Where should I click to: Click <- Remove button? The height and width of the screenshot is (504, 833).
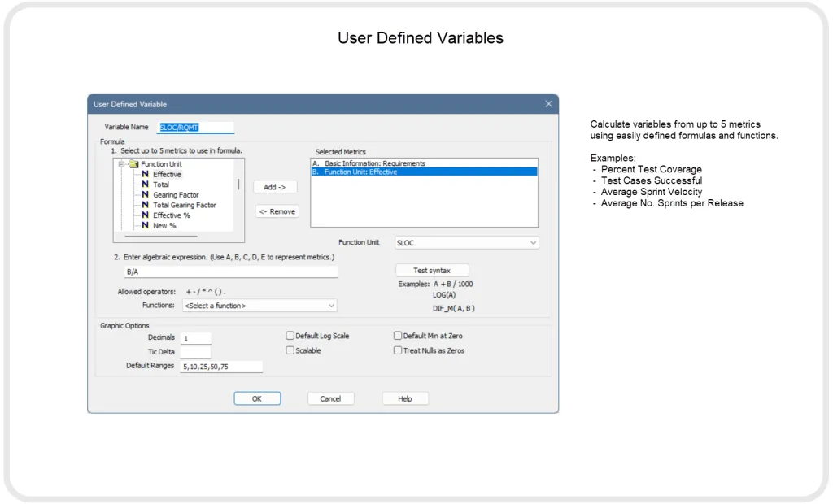[x=277, y=211]
